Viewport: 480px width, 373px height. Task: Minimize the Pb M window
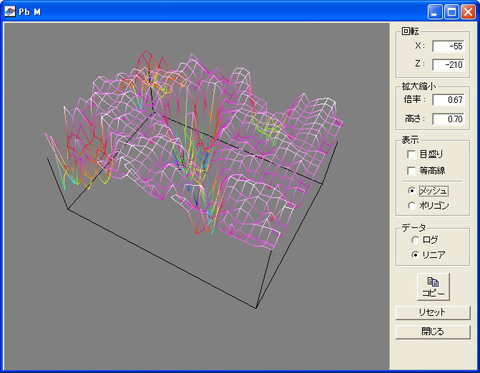[435, 12]
